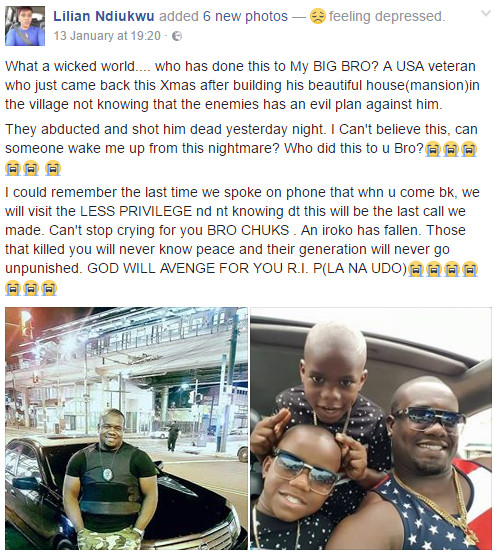Open the post options chevron dropdown
This screenshot has width=494, height=552.
486,14
